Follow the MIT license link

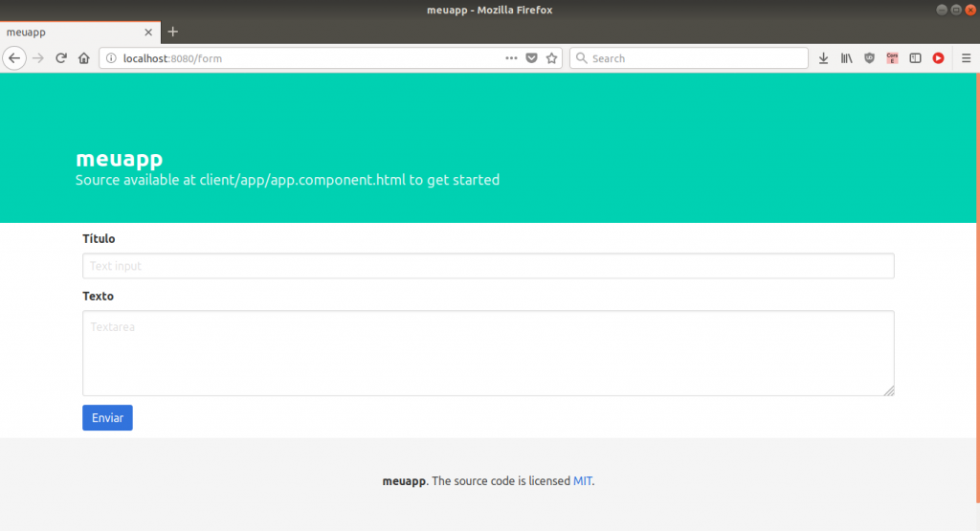click(583, 481)
